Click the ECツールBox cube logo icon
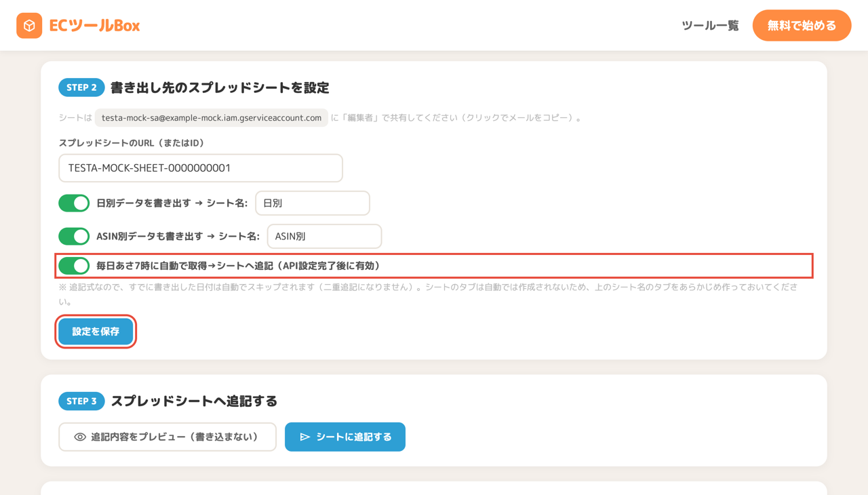Viewport: 868px width, 495px height. point(29,26)
